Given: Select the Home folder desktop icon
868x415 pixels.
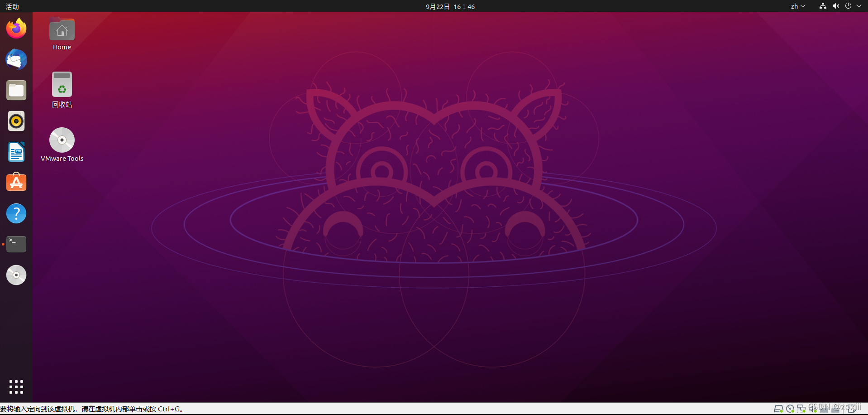Looking at the screenshot, I should [x=62, y=34].
